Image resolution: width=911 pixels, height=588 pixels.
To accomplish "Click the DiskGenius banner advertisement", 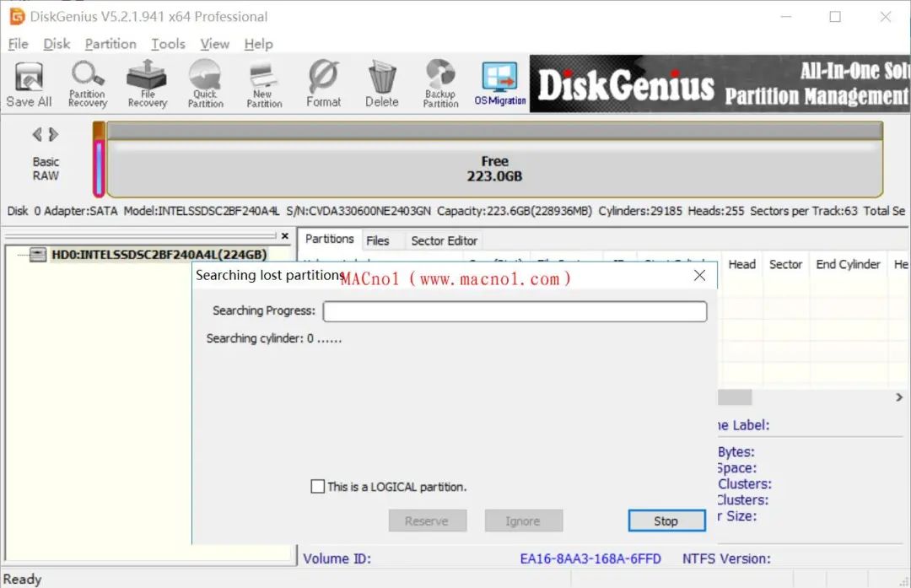I will [720, 84].
